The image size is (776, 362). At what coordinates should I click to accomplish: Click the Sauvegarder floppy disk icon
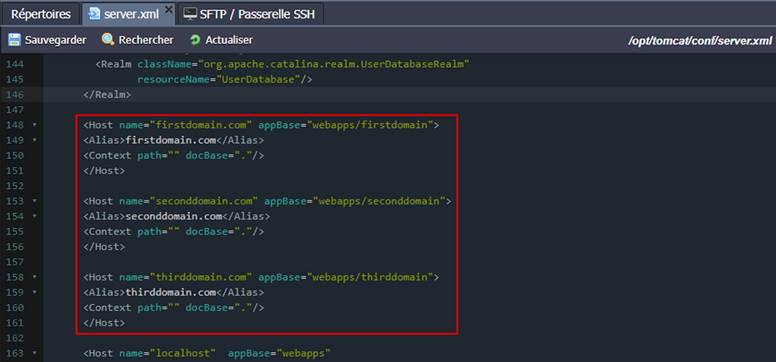click(14, 40)
